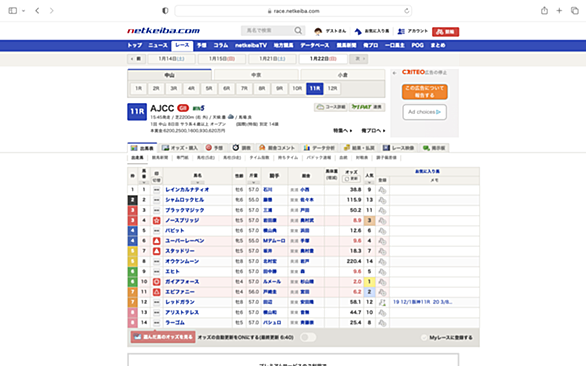
Task: Open the Safari share menu
Action: 544,10
